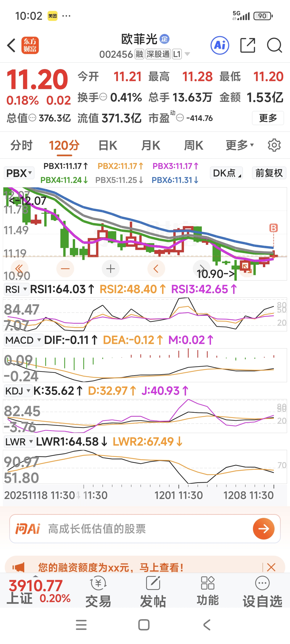The image size is (290, 644).
Task: Tap 更多 button in quote details
Action: (268, 118)
